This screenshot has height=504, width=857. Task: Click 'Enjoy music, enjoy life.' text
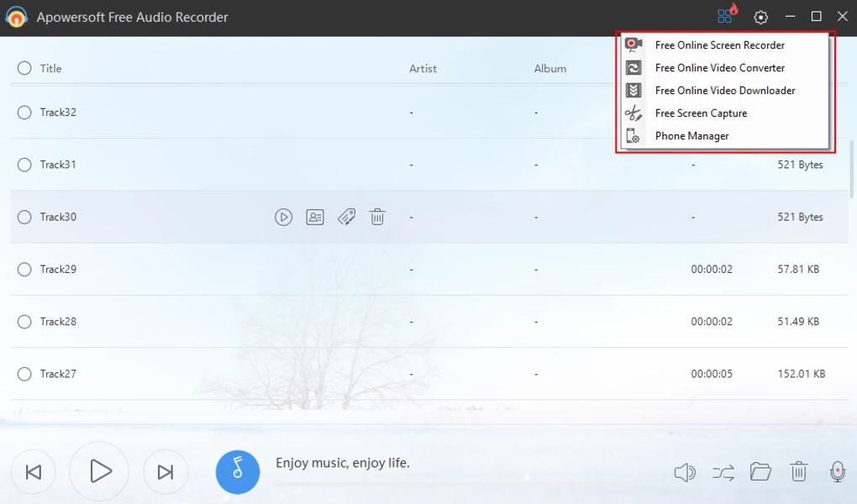click(x=342, y=463)
